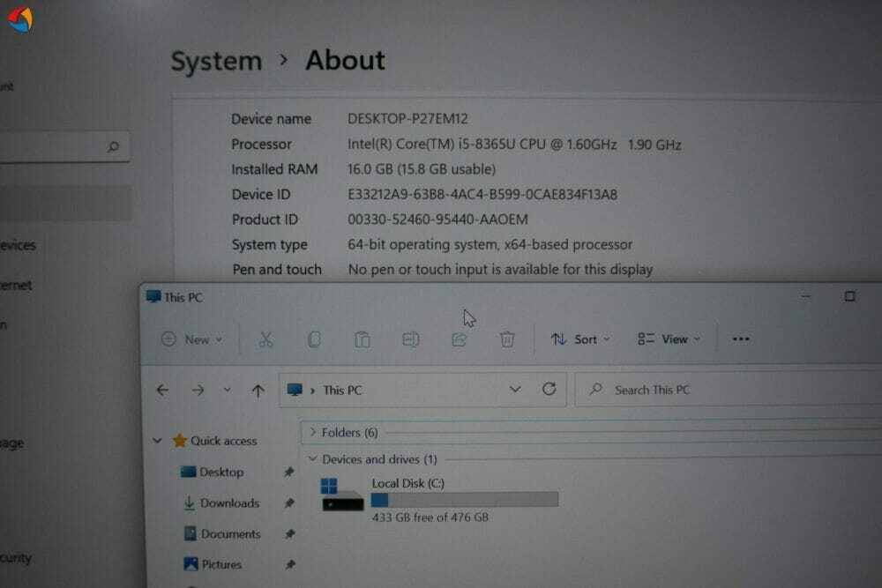Image resolution: width=882 pixels, height=588 pixels.
Task: Refresh the This PC view
Action: 549,389
